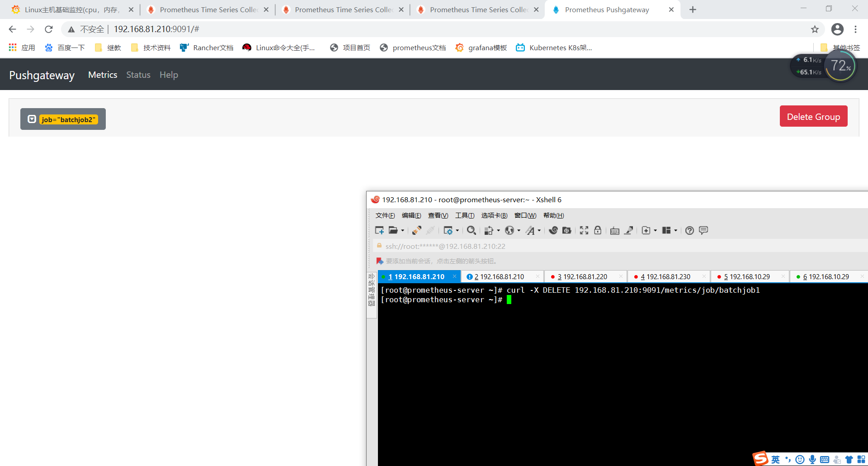Open the encoding globe dropdown arrow

click(519, 230)
